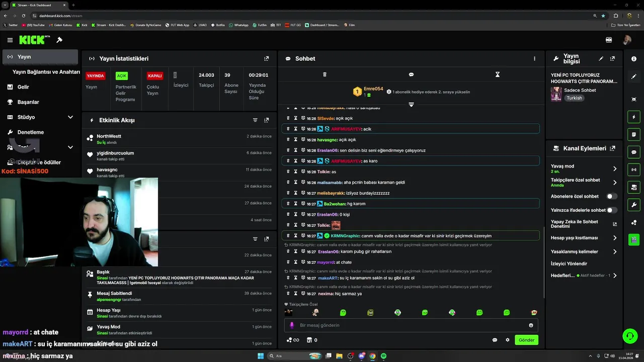Screen dimensions: 644x362
Task: Click the speech bubble icon in chat toolbar
Action: point(411,74)
